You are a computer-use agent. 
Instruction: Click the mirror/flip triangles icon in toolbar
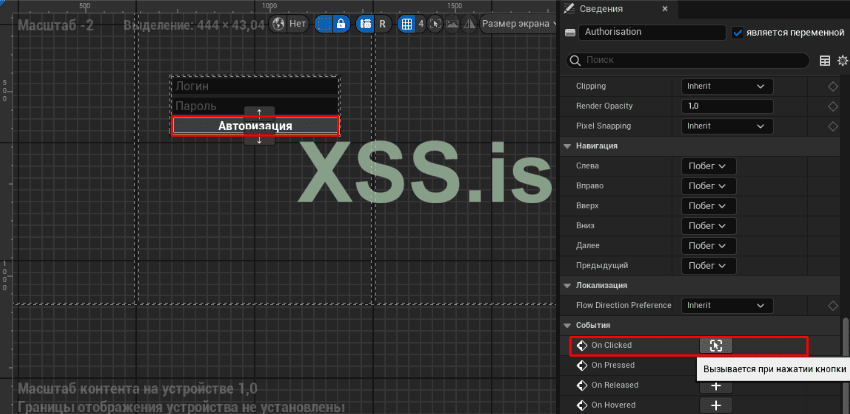469,24
